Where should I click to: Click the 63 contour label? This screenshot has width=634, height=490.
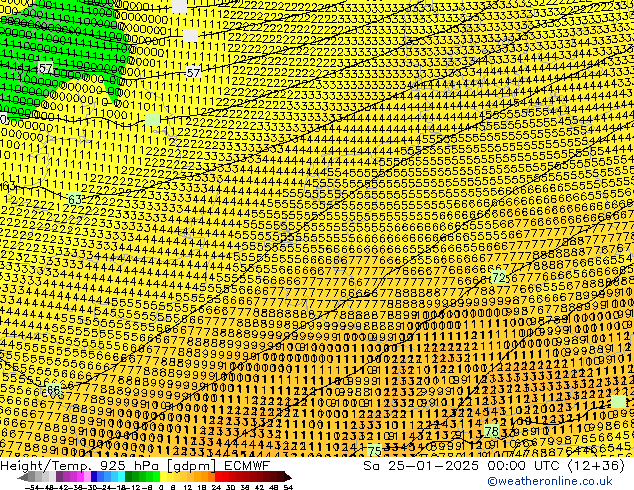75,199
